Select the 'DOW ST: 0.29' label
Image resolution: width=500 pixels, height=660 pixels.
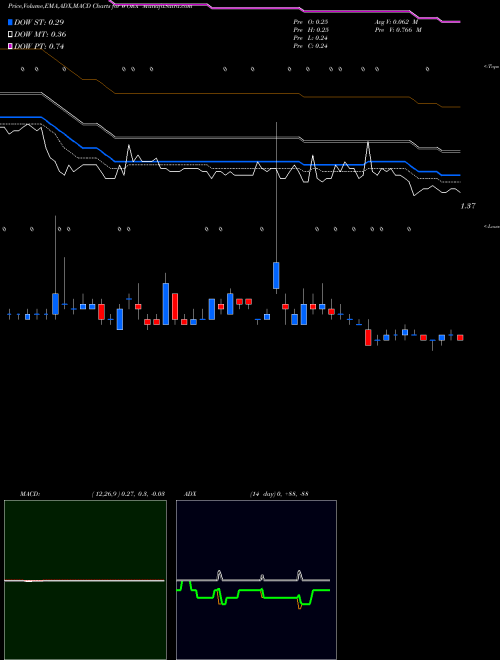[39, 22]
